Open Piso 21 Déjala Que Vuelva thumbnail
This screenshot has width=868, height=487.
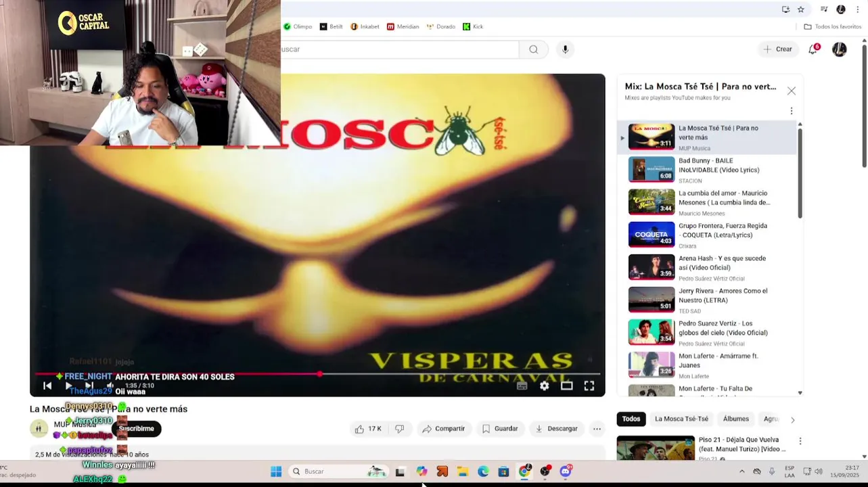tap(656, 448)
